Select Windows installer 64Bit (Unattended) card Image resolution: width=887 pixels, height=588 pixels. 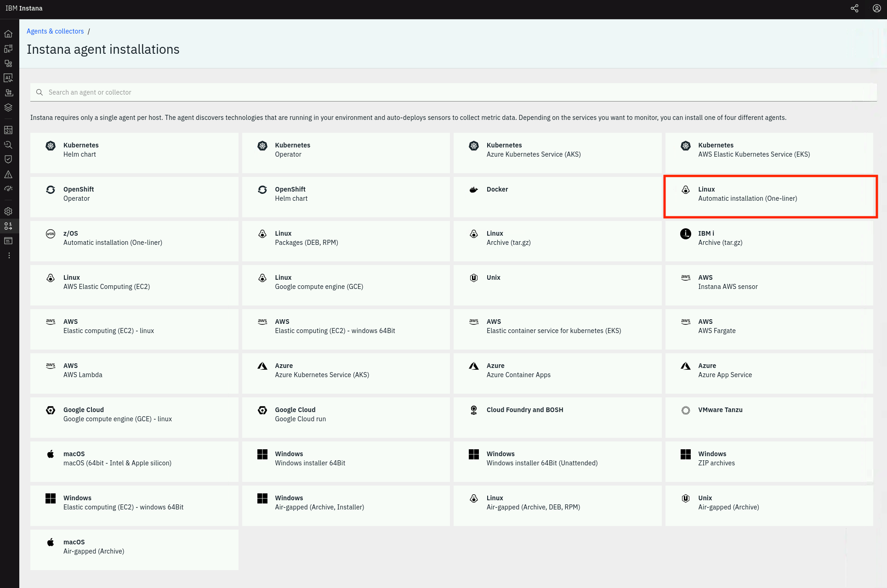click(557, 462)
